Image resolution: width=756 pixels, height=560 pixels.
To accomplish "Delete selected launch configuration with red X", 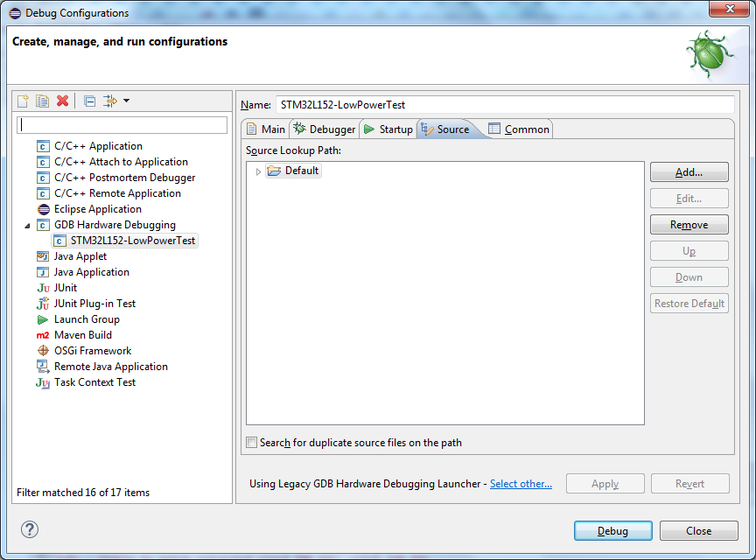I will [62, 101].
